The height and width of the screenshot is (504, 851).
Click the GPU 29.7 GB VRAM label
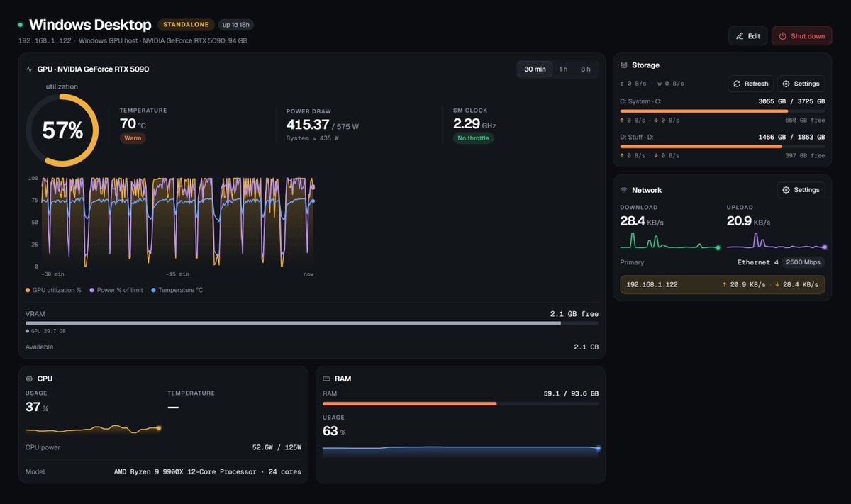point(48,331)
